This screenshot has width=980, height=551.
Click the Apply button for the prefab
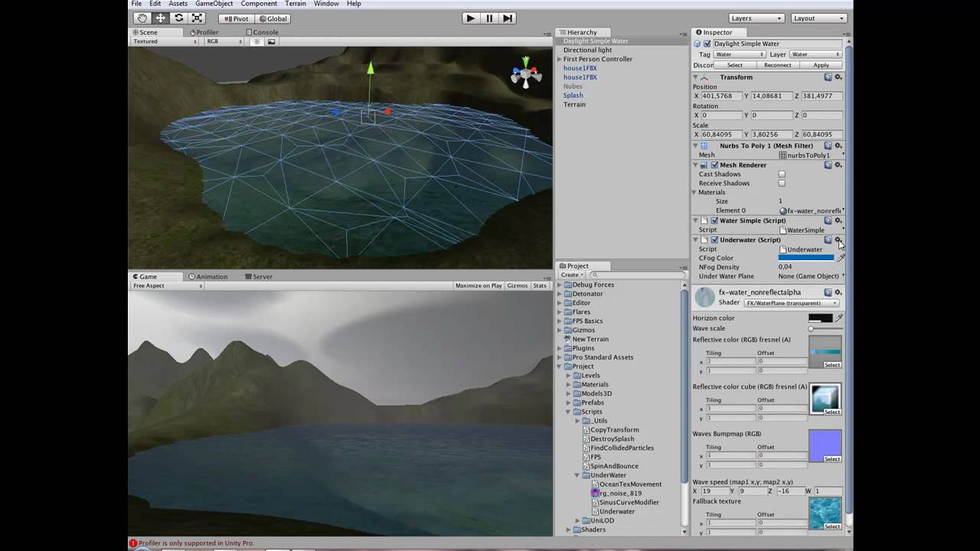tap(822, 65)
